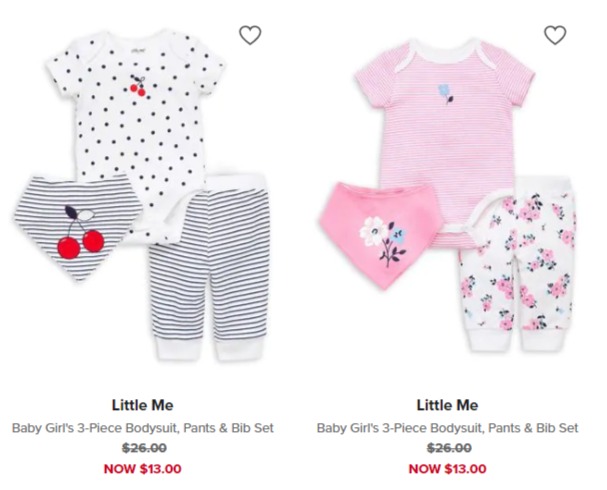Open Little Me brand link under cherry set

(x=142, y=405)
